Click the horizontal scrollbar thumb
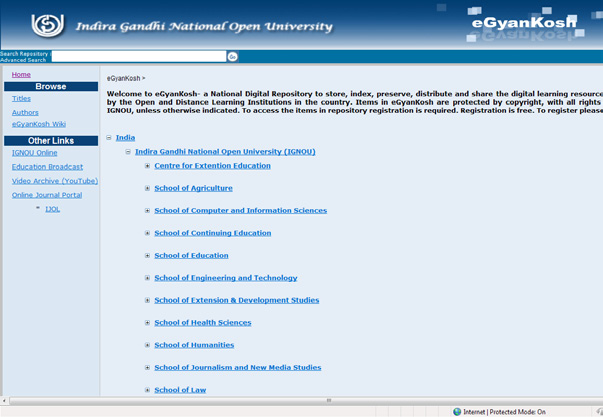Viewport: 603px width, 417px height. (329, 400)
